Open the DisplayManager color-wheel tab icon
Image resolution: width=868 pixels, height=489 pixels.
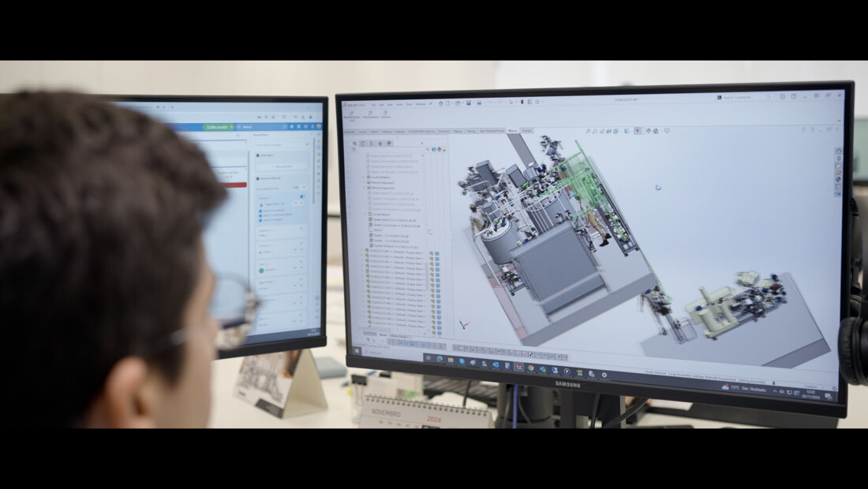tap(388, 144)
